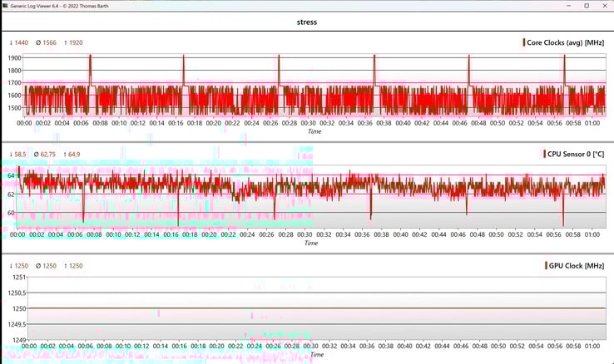The width and height of the screenshot is (614, 364).
Task: Click the 1800 label on Core Clocks axis
Action: [14, 71]
